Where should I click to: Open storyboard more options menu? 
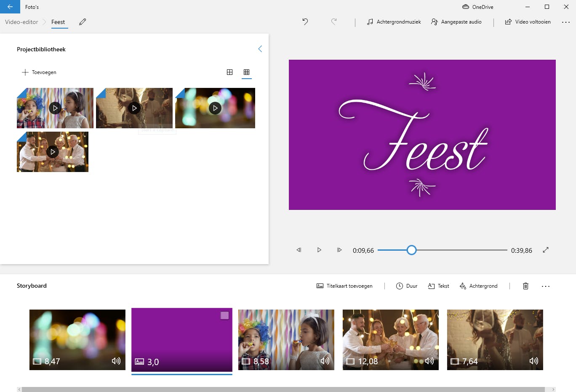pyautogui.click(x=546, y=286)
